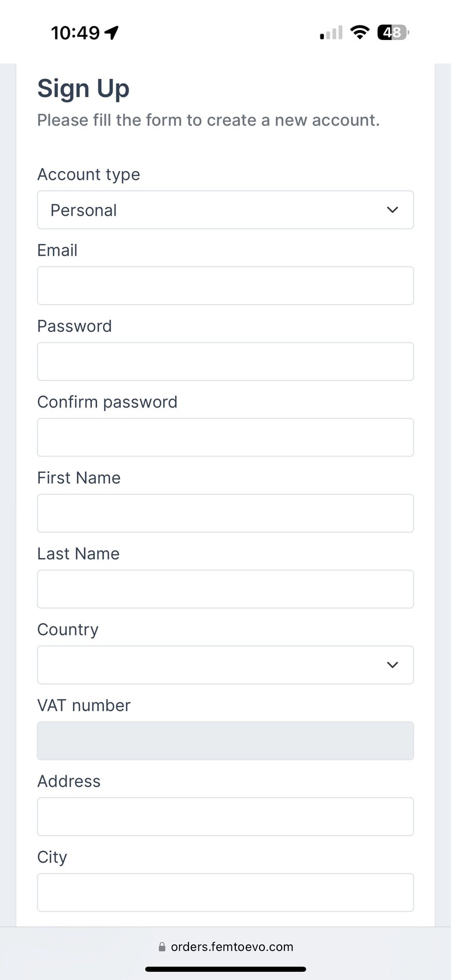Select the First Name text box

226,513
